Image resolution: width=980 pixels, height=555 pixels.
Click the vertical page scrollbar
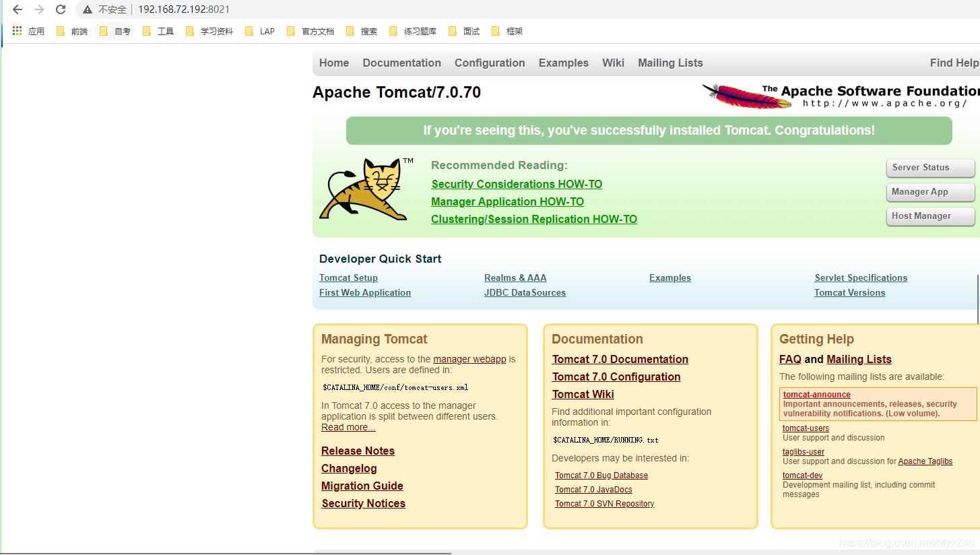(x=977, y=299)
